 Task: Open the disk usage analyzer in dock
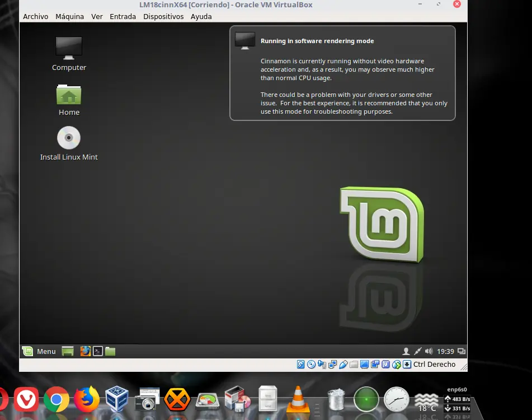(207, 401)
